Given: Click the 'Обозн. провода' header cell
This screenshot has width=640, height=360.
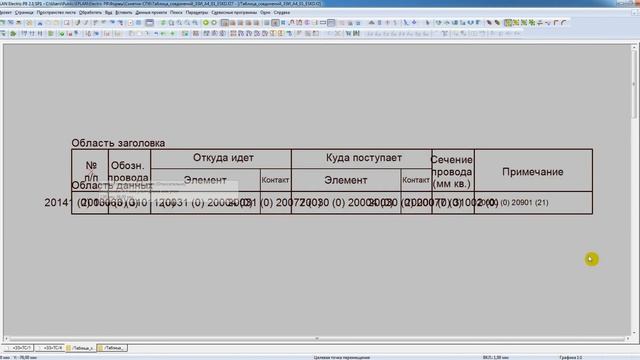Looking at the screenshot, I should pos(129,172).
